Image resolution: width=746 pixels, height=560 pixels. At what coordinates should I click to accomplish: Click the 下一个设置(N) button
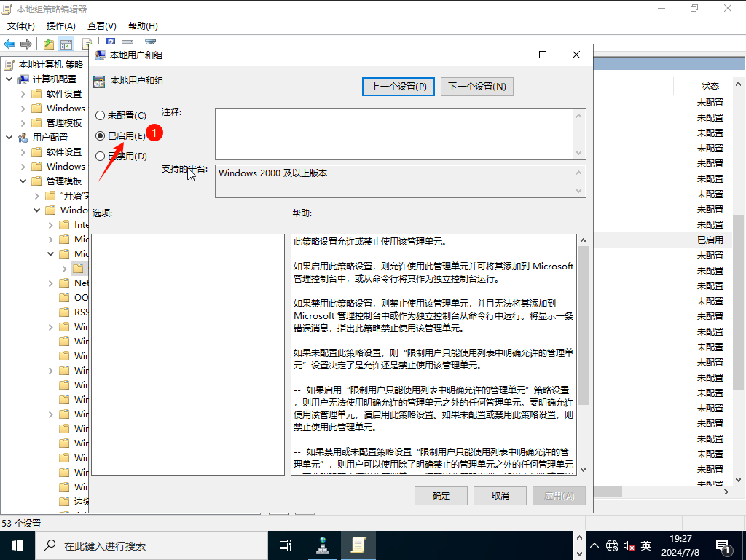[477, 87]
